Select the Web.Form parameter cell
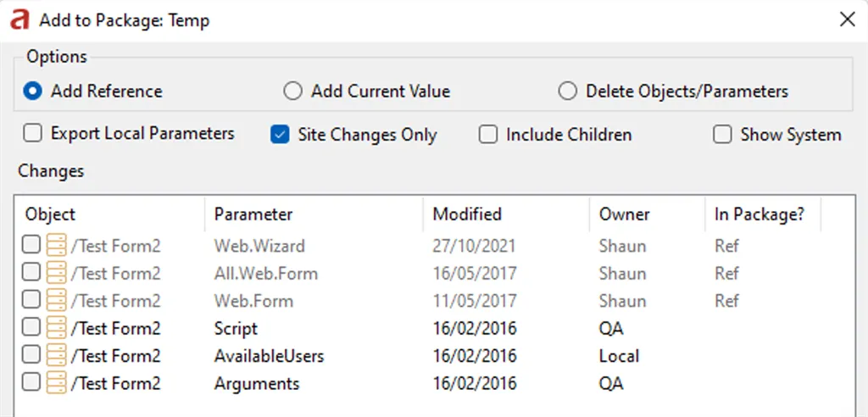Screen dimensions: 868x417 pos(253,301)
